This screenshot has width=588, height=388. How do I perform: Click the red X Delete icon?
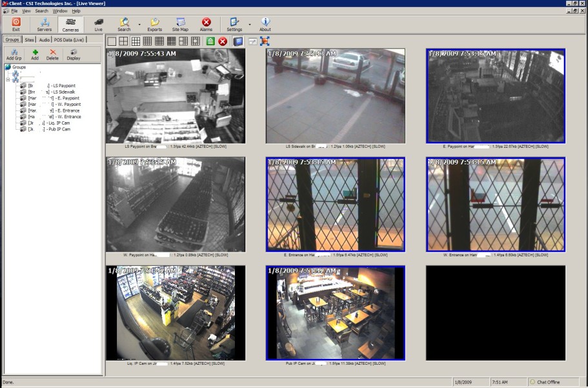(x=52, y=54)
